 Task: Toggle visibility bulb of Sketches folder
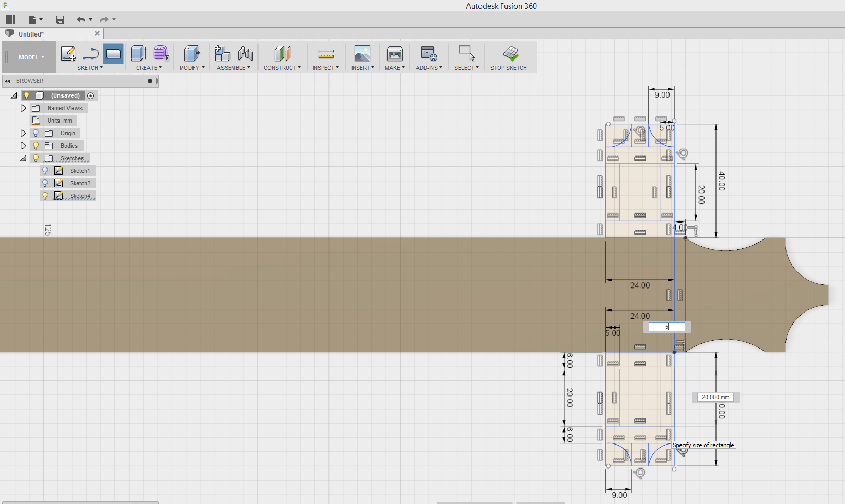point(36,158)
